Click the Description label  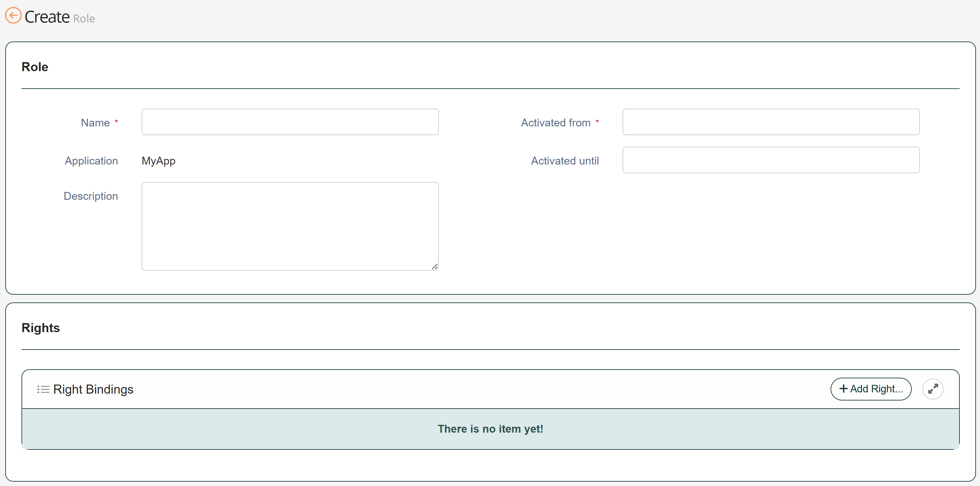pyautogui.click(x=90, y=196)
